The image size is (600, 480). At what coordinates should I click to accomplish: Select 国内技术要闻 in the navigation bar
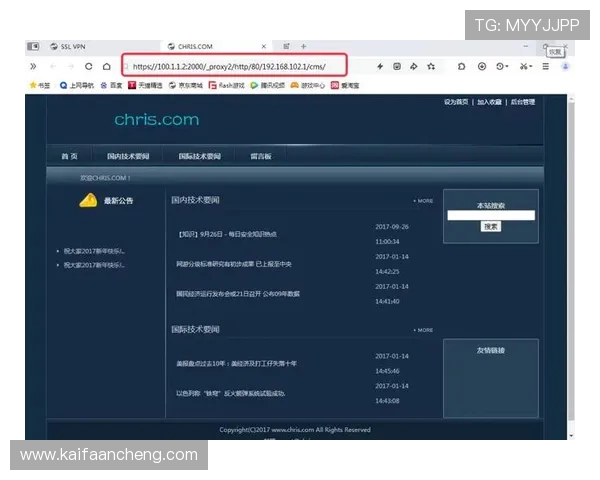[x=128, y=156]
